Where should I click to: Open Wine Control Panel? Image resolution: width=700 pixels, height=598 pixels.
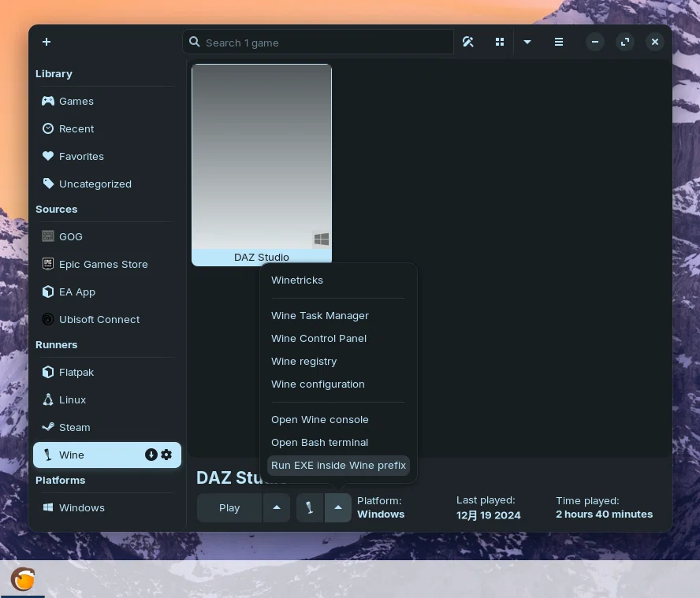click(x=338, y=338)
